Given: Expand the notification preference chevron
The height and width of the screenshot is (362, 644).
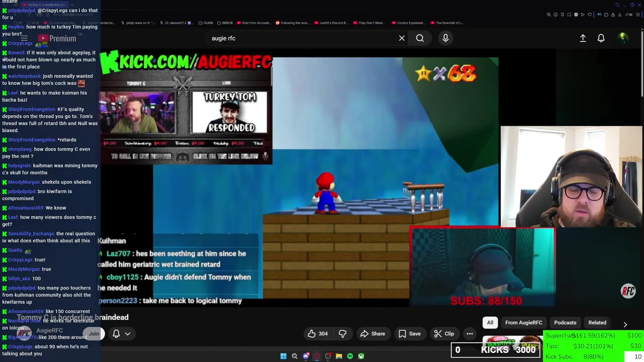Looking at the screenshot, I should (128, 334).
